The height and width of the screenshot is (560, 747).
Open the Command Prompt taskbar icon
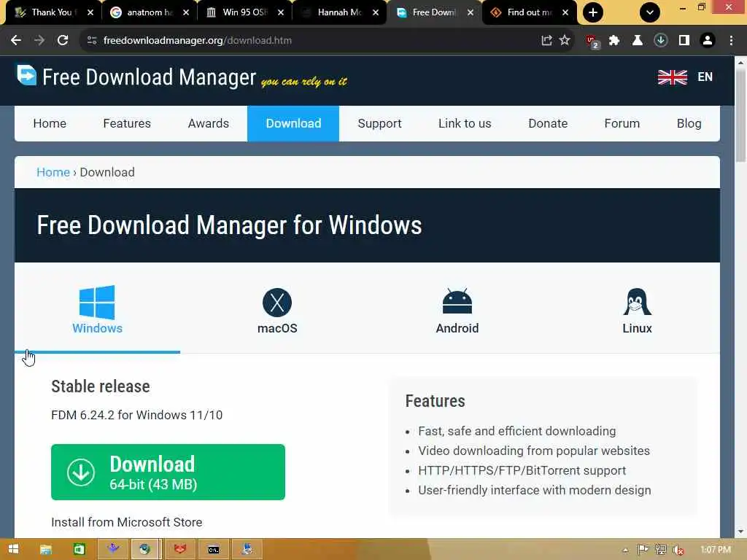pyautogui.click(x=214, y=550)
